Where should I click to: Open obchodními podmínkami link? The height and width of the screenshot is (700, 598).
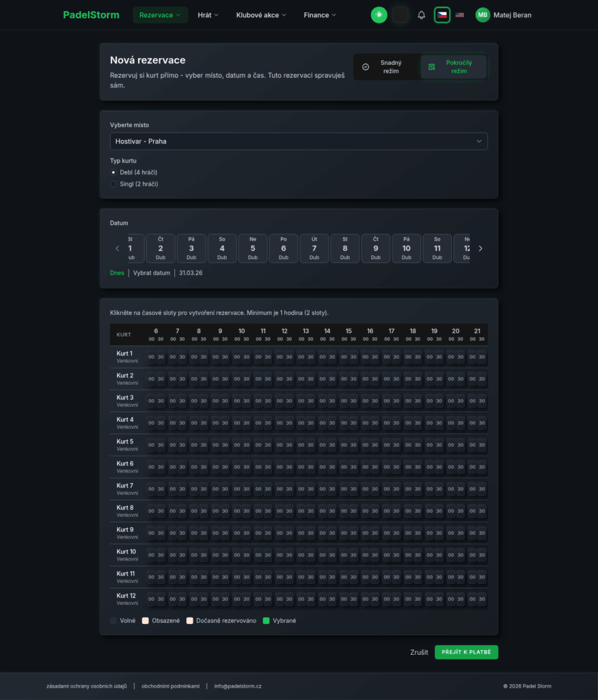pos(170,686)
